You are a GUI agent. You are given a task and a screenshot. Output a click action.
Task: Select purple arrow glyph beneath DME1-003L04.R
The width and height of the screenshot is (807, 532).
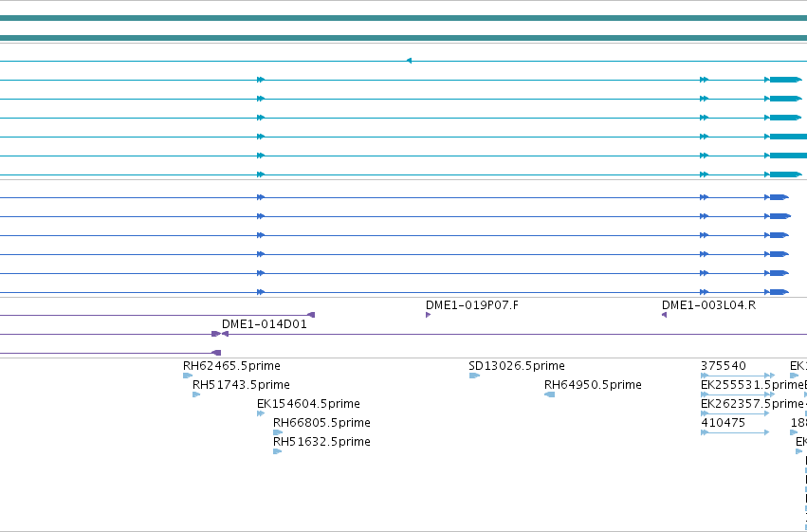click(664, 315)
